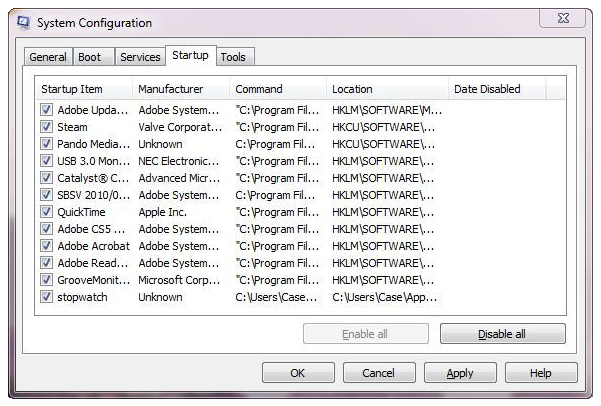
Task: Select the Catalyst® C... item name
Action: pos(94,178)
